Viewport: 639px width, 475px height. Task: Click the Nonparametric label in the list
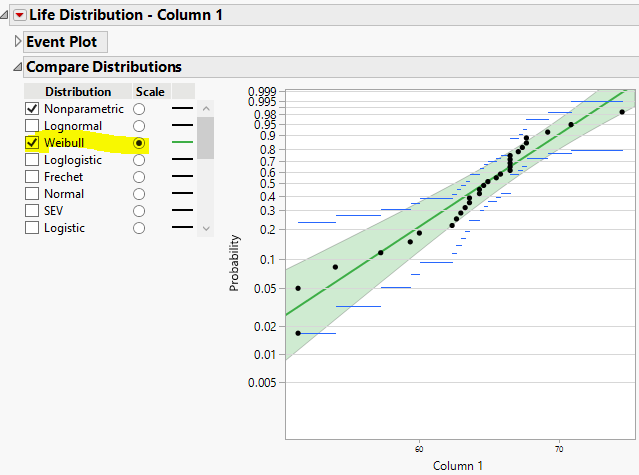pos(84,109)
